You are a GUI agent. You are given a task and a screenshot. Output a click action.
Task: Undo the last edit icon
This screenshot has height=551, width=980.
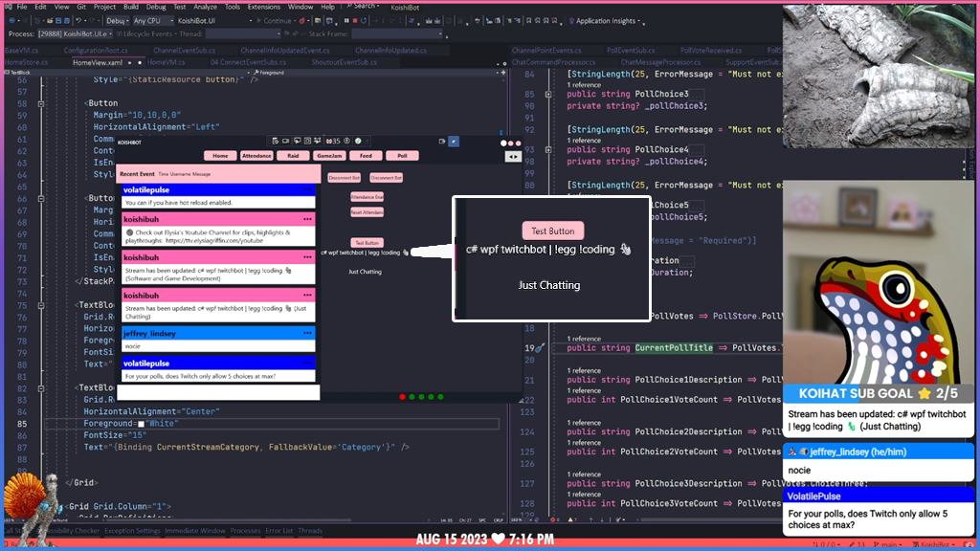pyautogui.click(x=78, y=21)
